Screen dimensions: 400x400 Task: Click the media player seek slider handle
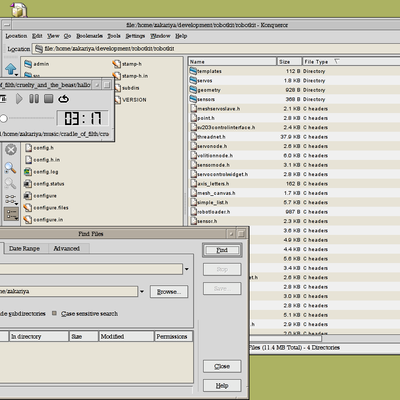(3, 118)
